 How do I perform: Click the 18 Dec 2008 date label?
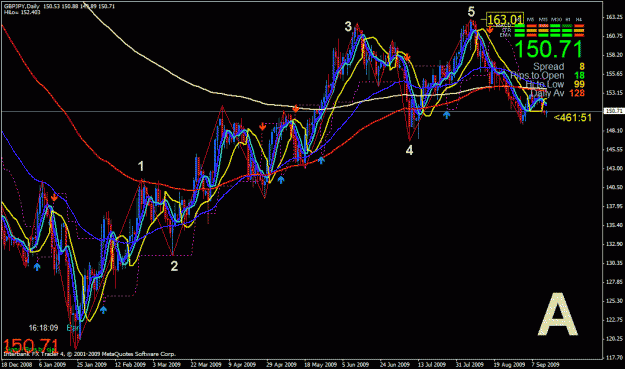pos(16,364)
